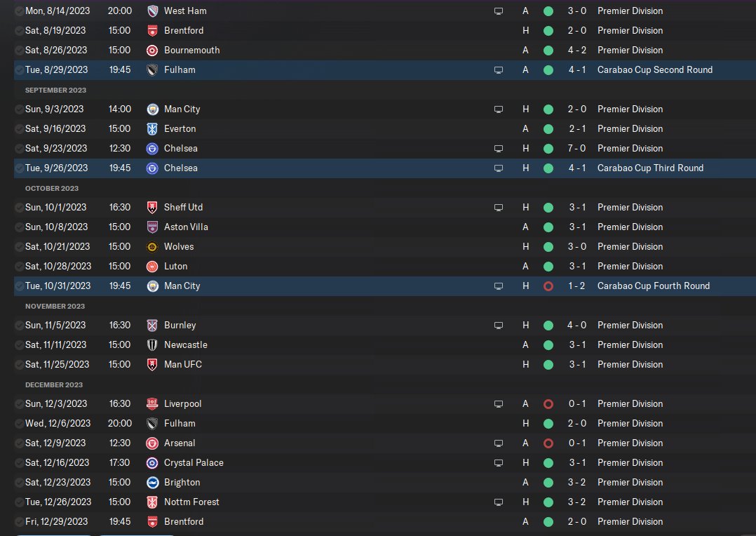The image size is (756, 536).
Task: Click the Arsenal club badge
Action: [x=152, y=443]
